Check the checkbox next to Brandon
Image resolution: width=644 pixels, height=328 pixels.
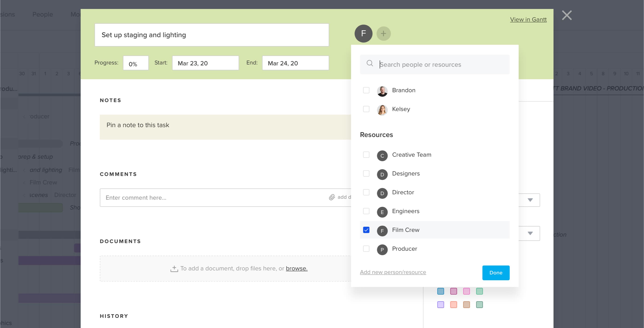(366, 90)
